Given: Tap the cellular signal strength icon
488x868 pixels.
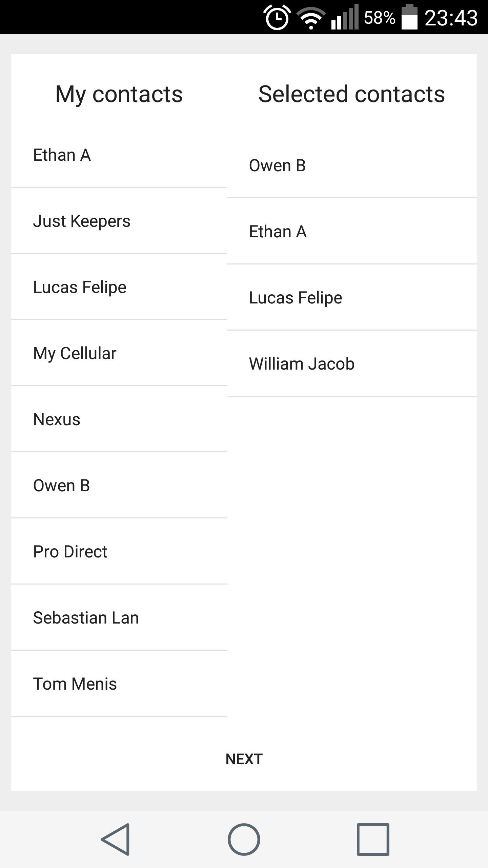Looking at the screenshot, I should tap(345, 18).
